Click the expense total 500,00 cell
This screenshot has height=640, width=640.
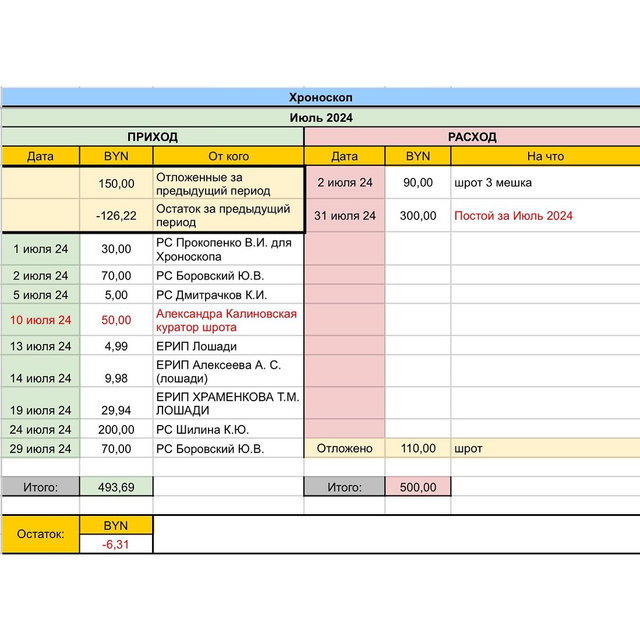click(x=417, y=487)
